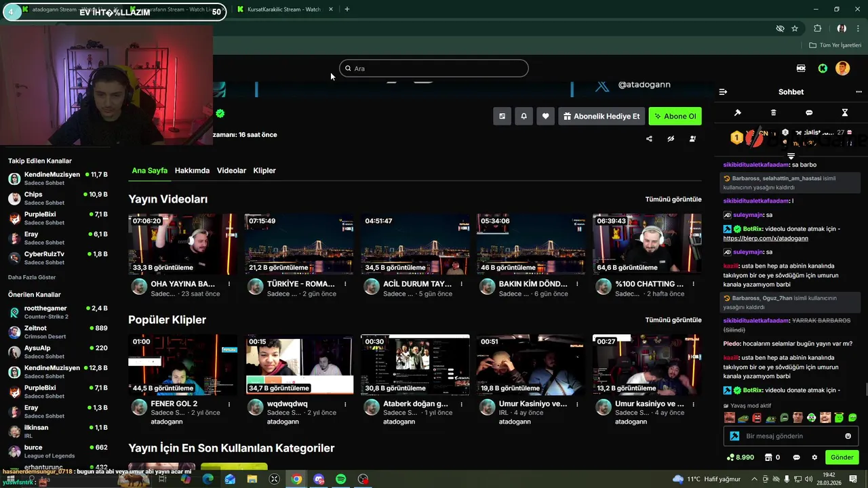This screenshot has width=868, height=488.
Task: Switch to the Videolar tab
Action: tap(231, 171)
